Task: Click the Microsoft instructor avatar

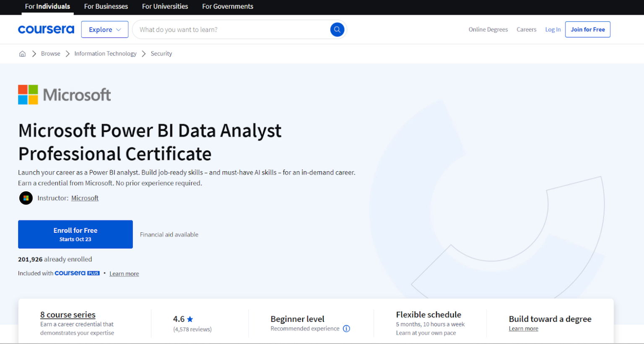Action: tap(26, 198)
